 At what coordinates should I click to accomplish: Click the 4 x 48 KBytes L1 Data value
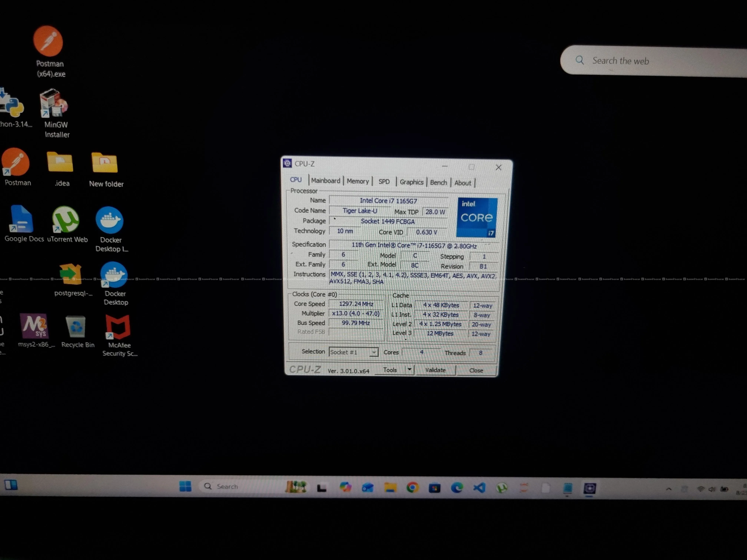click(x=441, y=305)
